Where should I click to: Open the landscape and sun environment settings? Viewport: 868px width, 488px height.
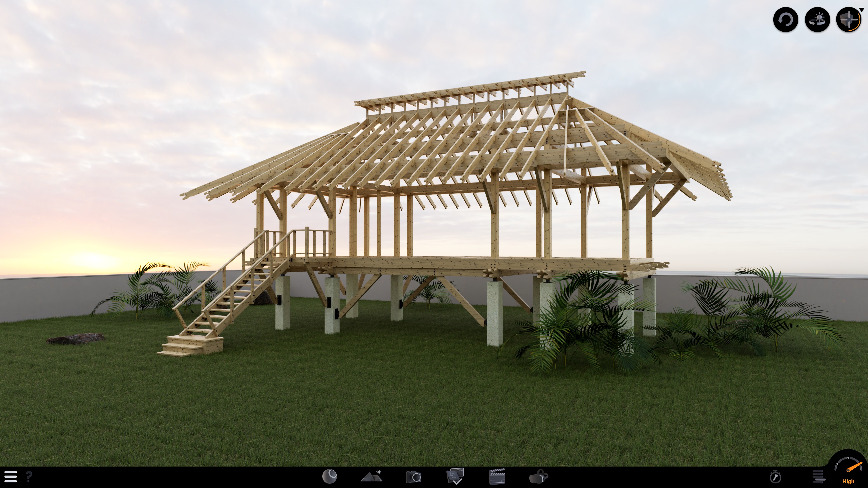[371, 476]
